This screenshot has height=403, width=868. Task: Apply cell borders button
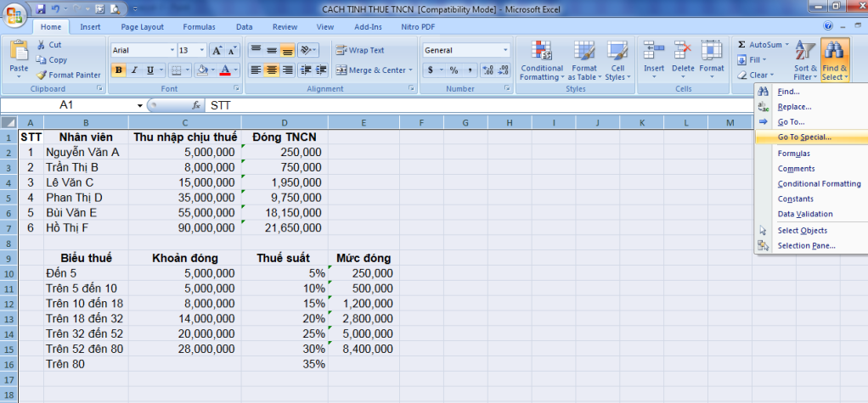coord(176,70)
